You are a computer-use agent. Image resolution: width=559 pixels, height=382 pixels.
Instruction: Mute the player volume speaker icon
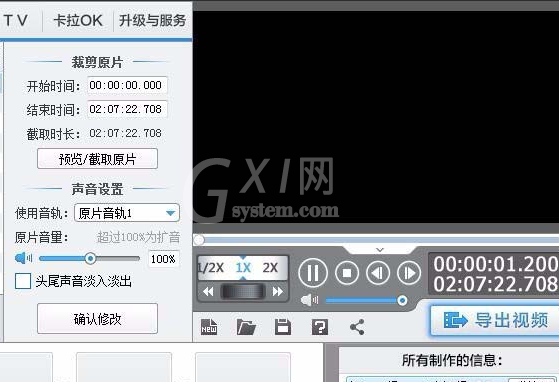click(309, 300)
